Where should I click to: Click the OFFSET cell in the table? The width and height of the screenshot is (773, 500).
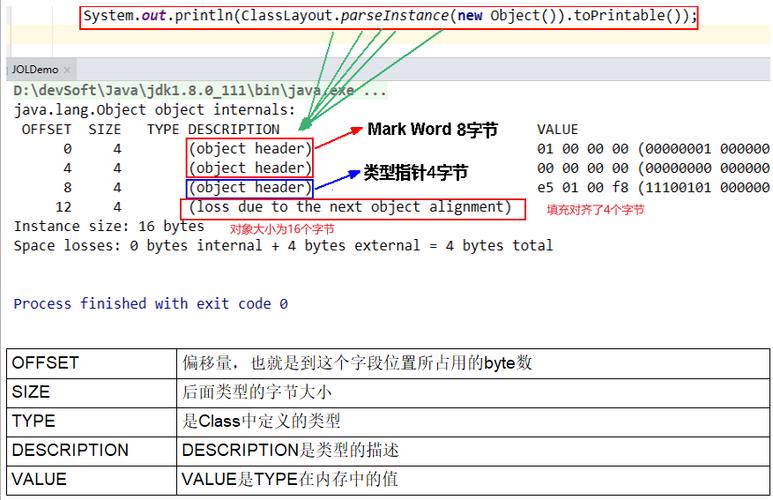pos(92,363)
